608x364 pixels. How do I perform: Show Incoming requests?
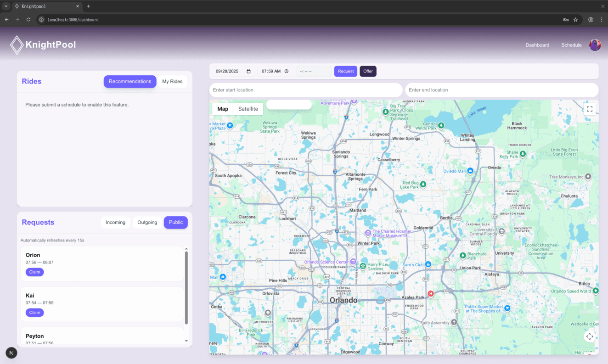point(115,222)
